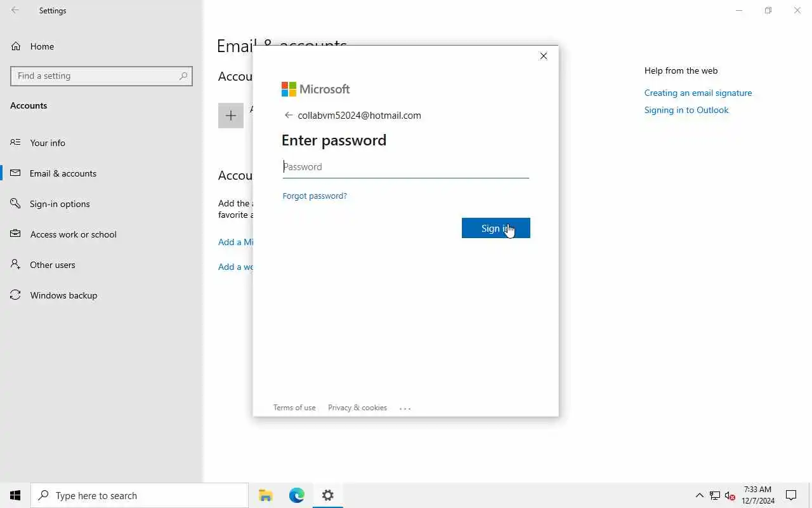Screen dimensions: 812x508
Task: Open the Windows Start menu
Action: [15, 495]
